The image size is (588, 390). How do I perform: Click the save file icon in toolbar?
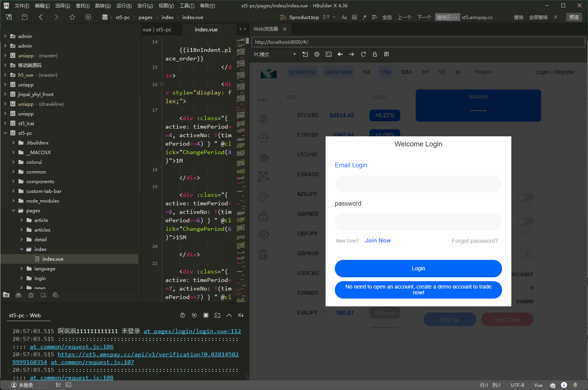tap(25, 17)
